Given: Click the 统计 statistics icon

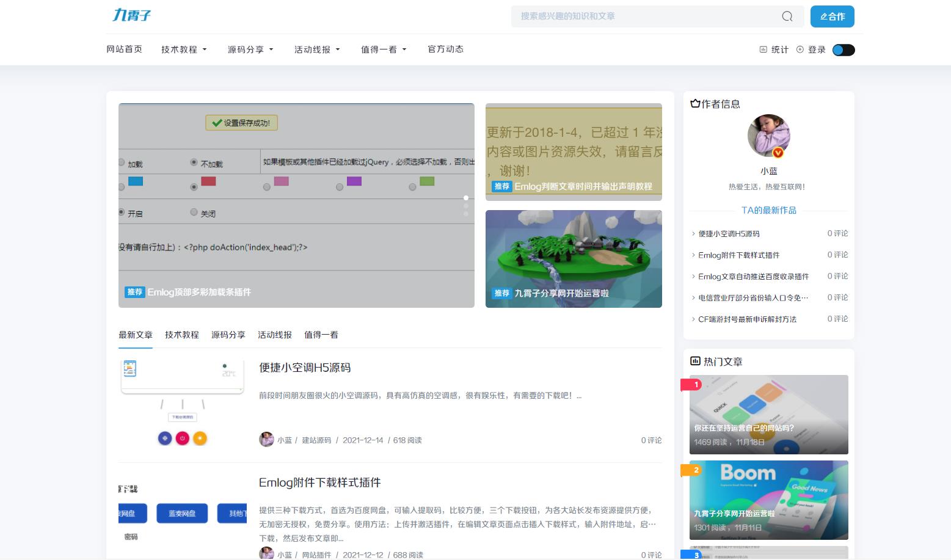Looking at the screenshot, I should pyautogui.click(x=763, y=49).
